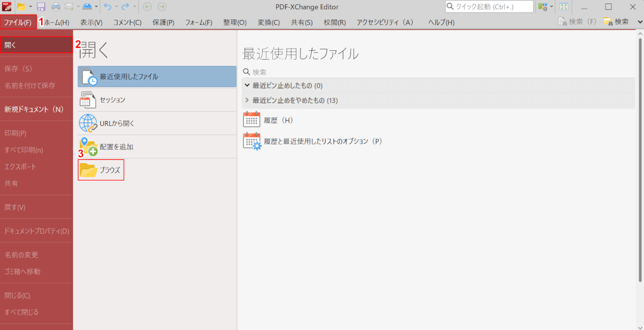The width and height of the screenshot is (644, 330).
Task: Select 名前を付けて保存 in the sidebar
Action: point(36,86)
